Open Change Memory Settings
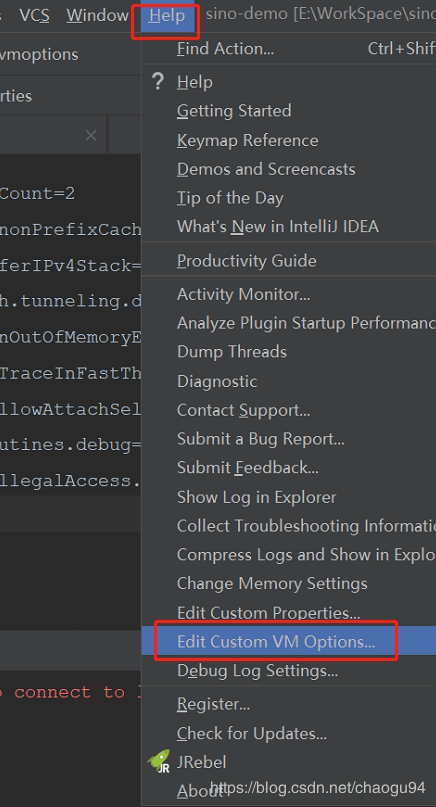The height and width of the screenshot is (807, 436). (x=289, y=583)
